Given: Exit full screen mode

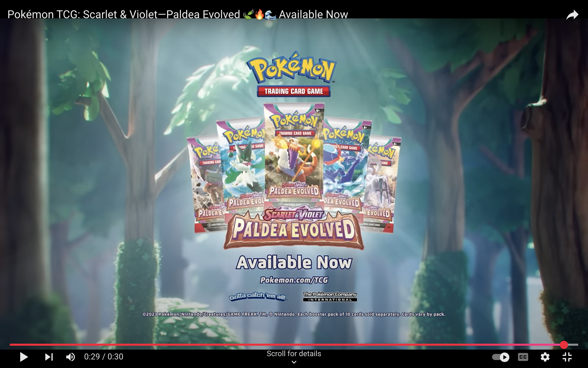Looking at the screenshot, I should 567,357.
